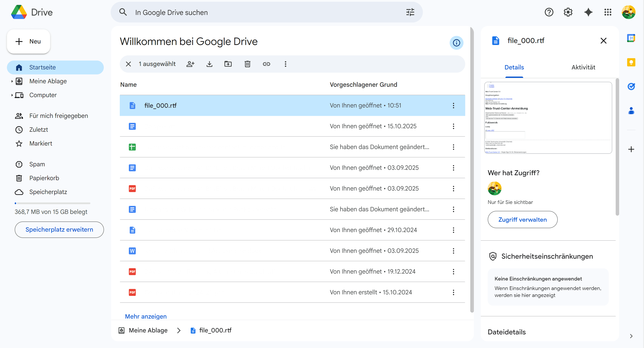Open advanced search filter options
The image size is (644, 348).
tap(410, 12)
